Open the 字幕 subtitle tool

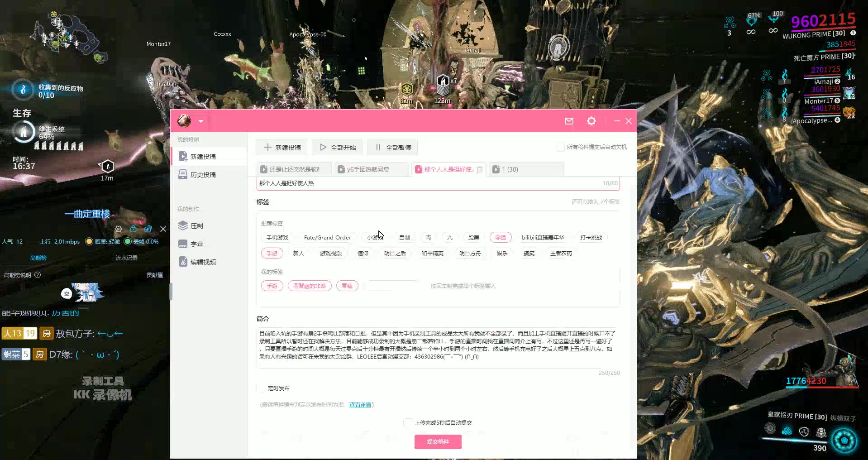click(x=209, y=244)
